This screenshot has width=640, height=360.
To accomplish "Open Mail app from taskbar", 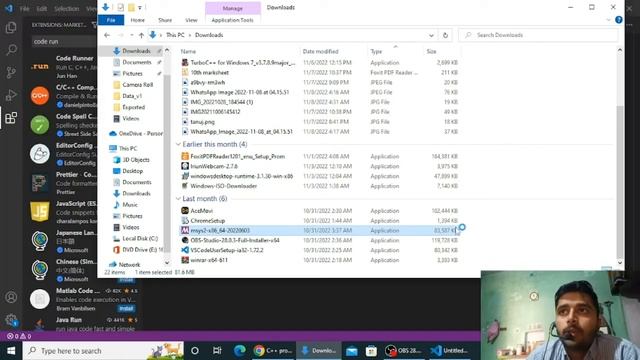I will pos(351,351).
